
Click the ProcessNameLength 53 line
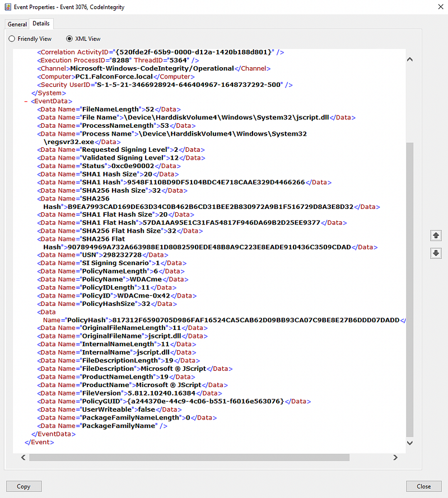point(116,126)
